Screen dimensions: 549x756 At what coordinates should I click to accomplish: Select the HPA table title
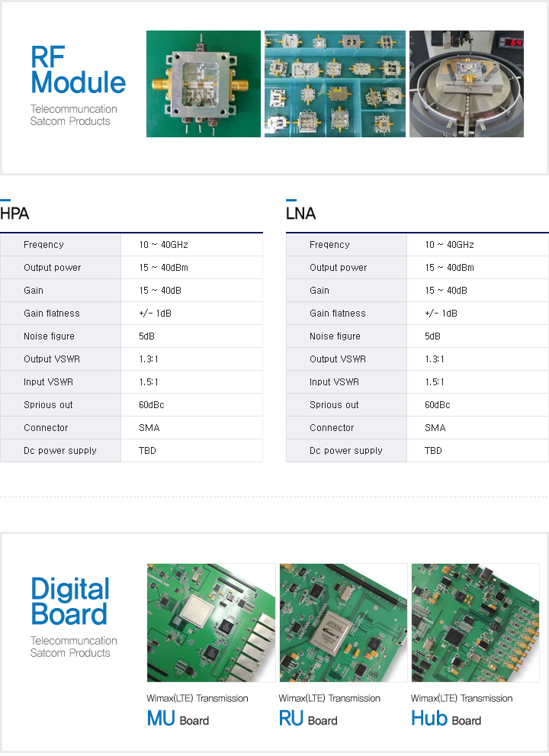point(15,214)
